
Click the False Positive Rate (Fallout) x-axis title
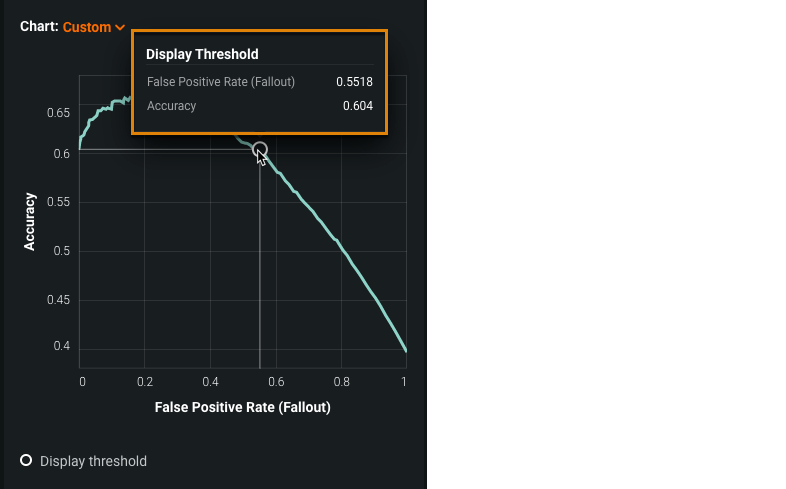click(x=242, y=408)
